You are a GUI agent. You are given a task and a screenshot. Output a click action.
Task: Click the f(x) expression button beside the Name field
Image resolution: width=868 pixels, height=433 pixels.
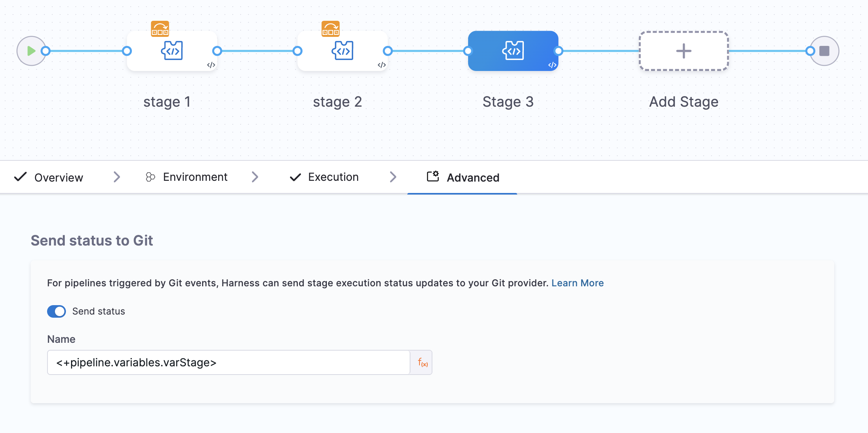click(x=421, y=362)
